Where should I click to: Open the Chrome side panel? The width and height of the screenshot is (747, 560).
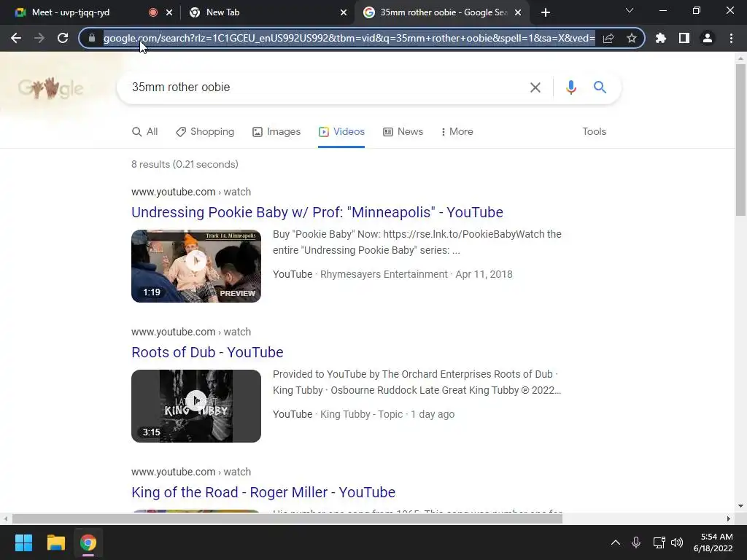point(684,38)
